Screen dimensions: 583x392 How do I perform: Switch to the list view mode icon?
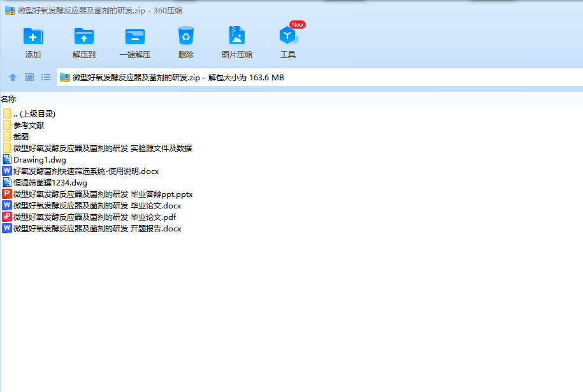pos(46,77)
